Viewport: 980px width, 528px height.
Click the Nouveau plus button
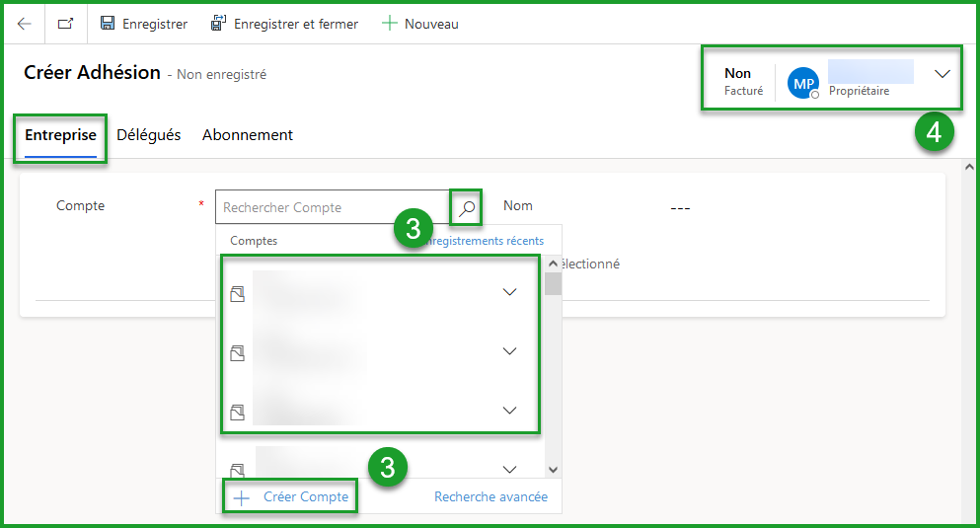(420, 24)
